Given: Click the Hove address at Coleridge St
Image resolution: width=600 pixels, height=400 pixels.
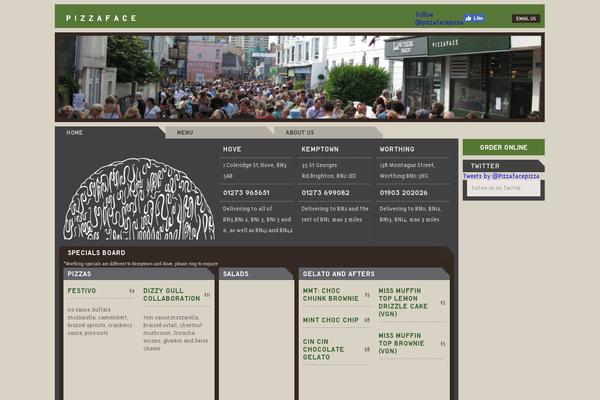Looking at the screenshot, I should (254, 170).
